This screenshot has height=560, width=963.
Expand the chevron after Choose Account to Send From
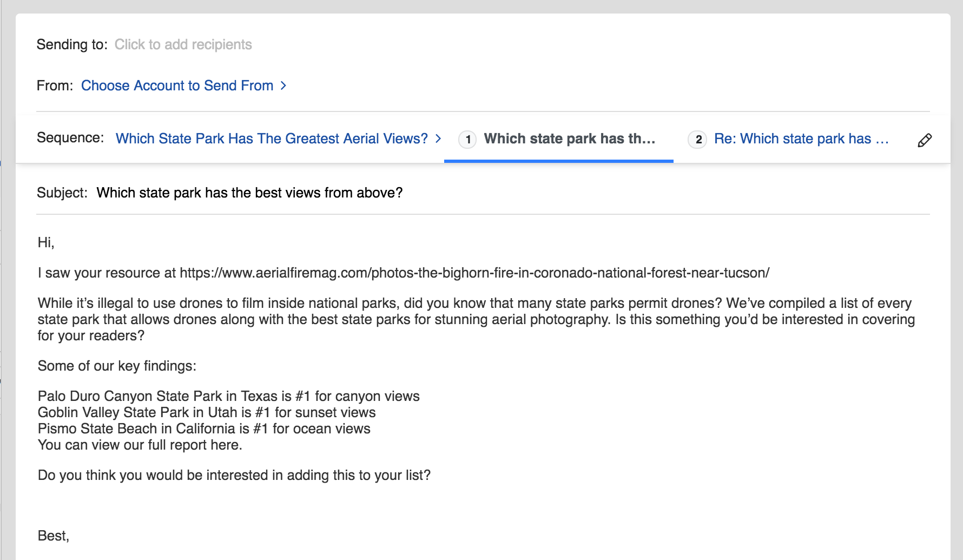pyautogui.click(x=283, y=85)
